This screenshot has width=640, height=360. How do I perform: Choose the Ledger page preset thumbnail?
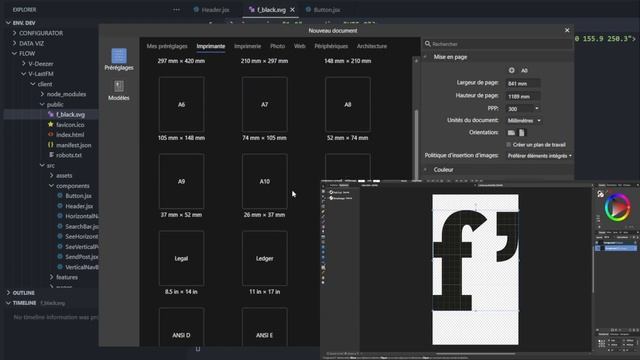(264, 258)
